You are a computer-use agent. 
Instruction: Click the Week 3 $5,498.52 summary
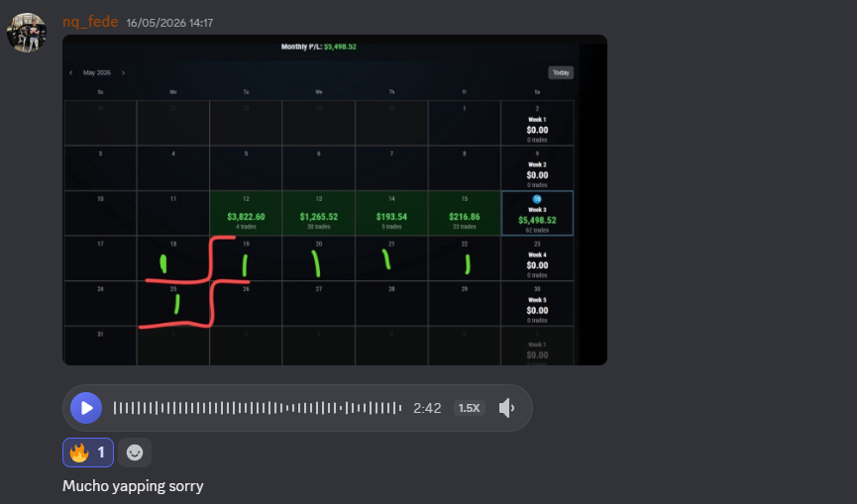pyautogui.click(x=537, y=213)
